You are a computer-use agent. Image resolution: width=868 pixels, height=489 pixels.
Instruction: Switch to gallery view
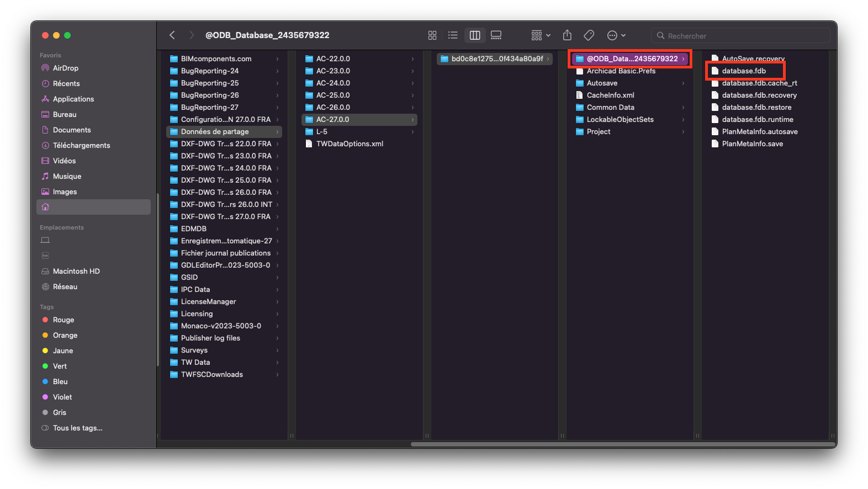click(496, 35)
